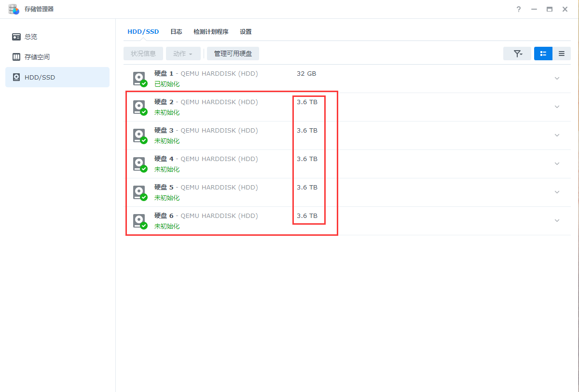Click the 管理可用硬盘 button
This screenshot has width=579, height=392.
(233, 54)
